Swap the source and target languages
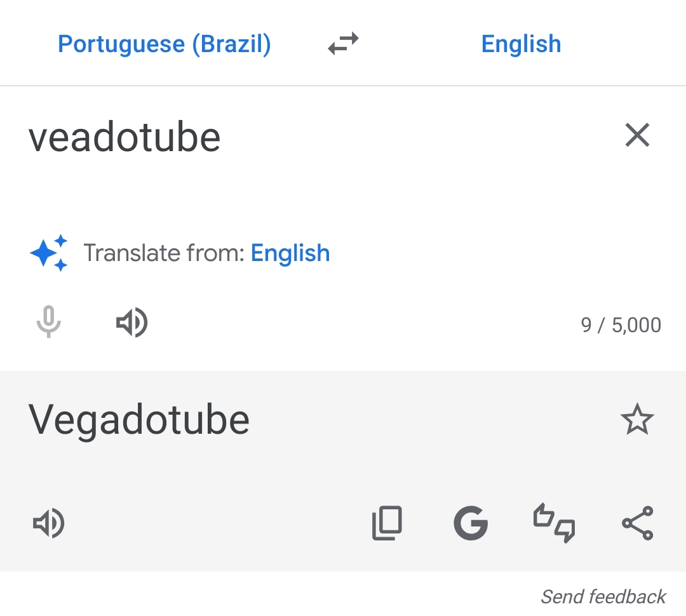The width and height of the screenshot is (686, 616). click(x=343, y=44)
